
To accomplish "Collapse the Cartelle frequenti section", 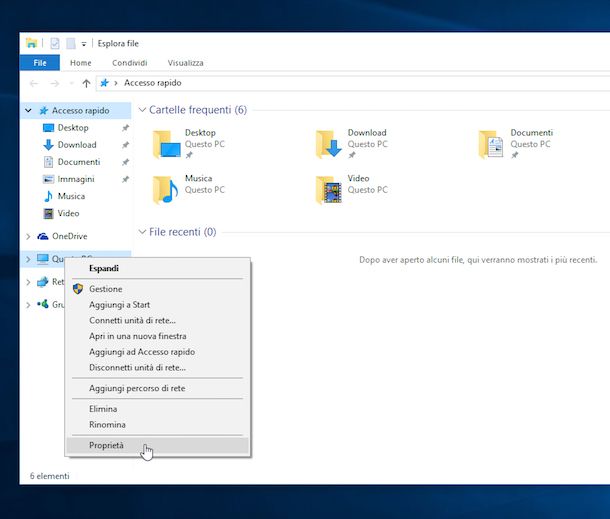I will tap(142, 110).
